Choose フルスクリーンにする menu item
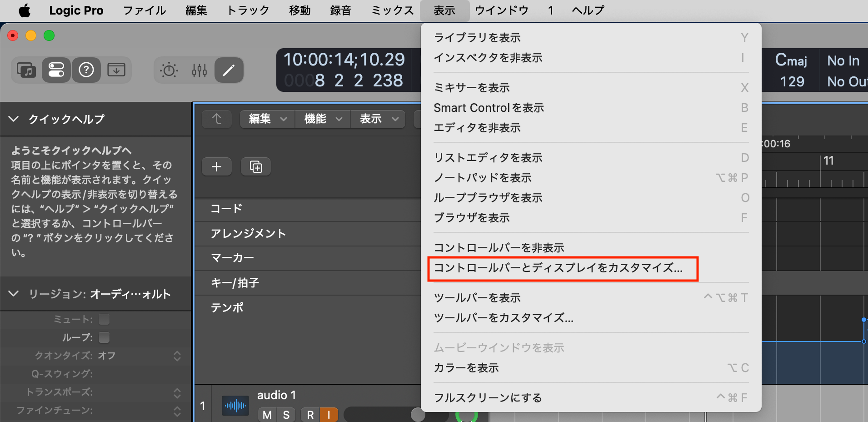868x422 pixels. click(x=591, y=398)
